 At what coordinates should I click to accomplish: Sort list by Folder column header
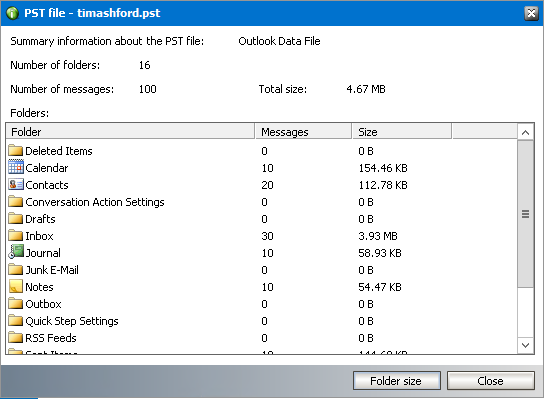131,132
